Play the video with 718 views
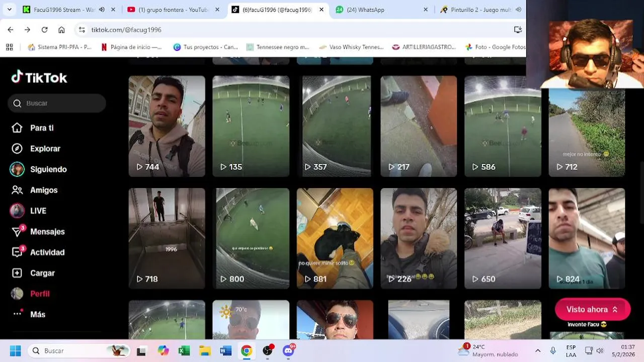644x362 pixels. click(x=167, y=238)
